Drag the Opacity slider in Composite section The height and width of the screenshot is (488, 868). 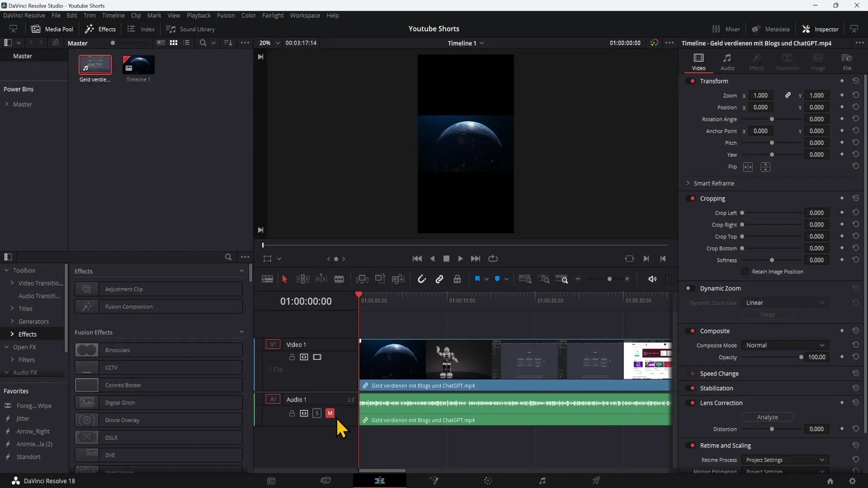[x=801, y=357]
